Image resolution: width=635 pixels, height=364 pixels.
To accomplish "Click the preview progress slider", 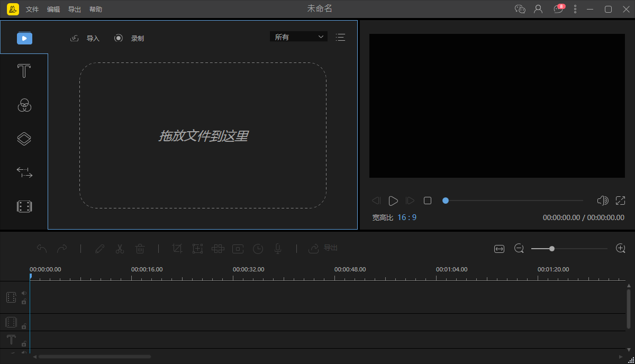I will [513, 201].
